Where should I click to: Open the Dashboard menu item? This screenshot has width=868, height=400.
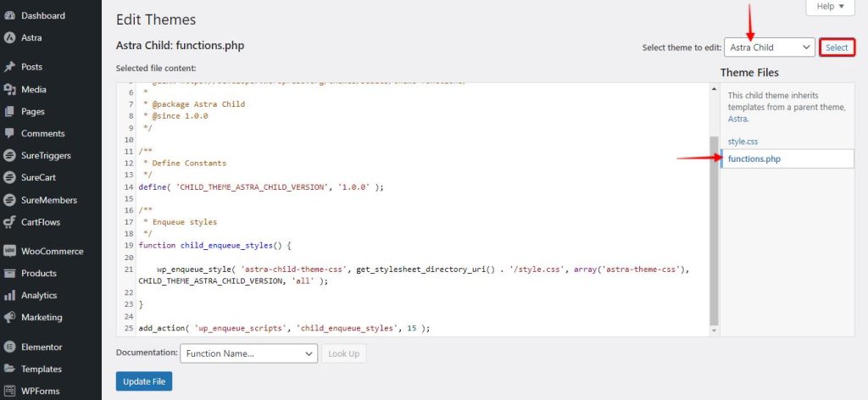tap(43, 15)
